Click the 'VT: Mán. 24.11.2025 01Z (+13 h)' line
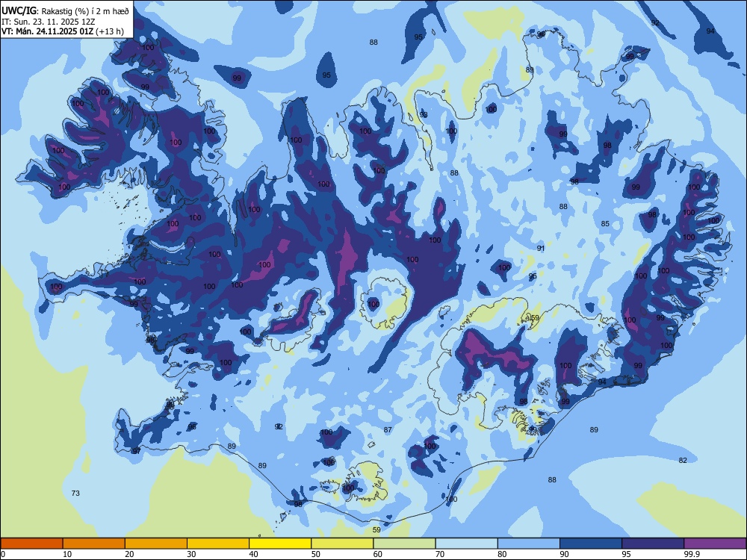This screenshot has height=560, width=747. [x=63, y=32]
